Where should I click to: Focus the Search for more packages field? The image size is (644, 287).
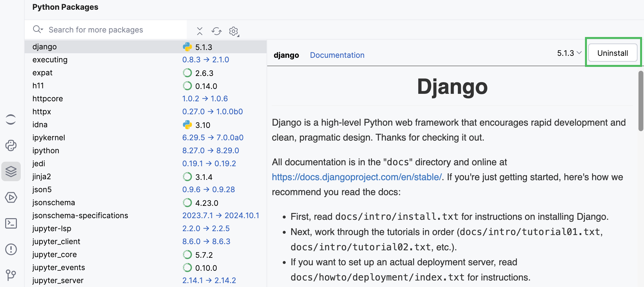coord(113,30)
